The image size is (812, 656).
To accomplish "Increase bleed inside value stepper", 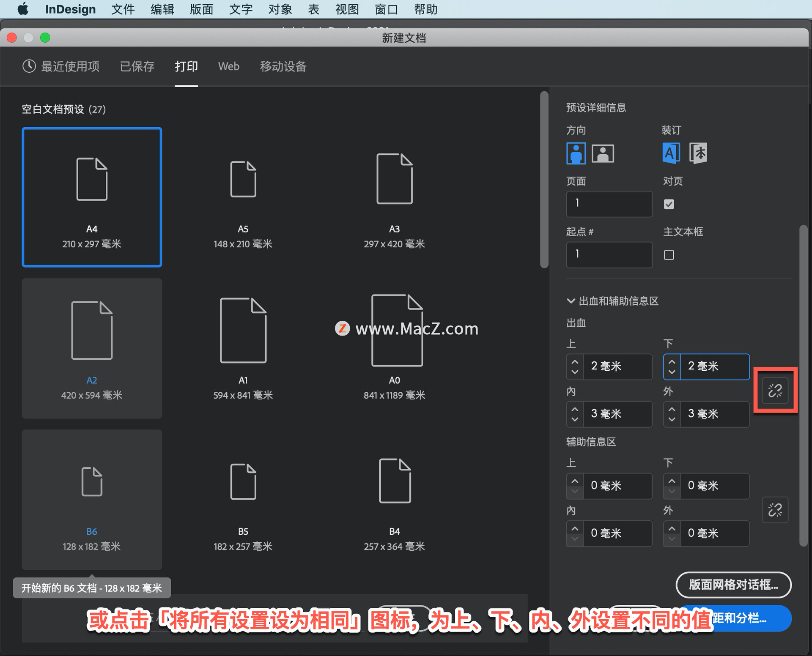I will pos(575,409).
